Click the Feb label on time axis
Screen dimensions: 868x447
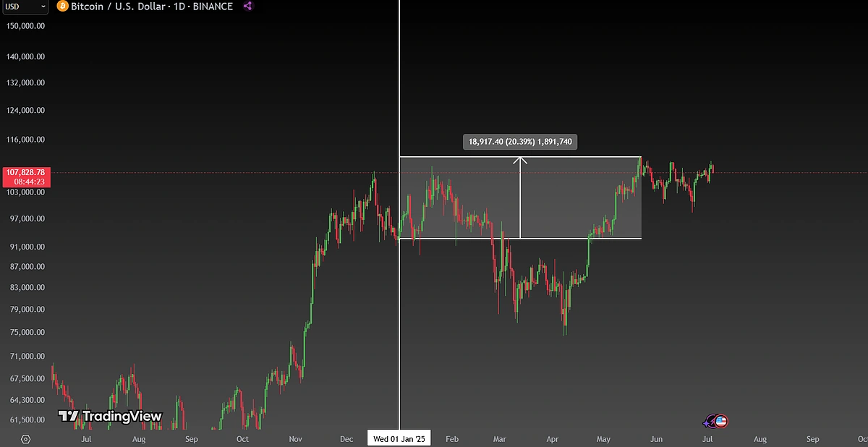click(452, 439)
